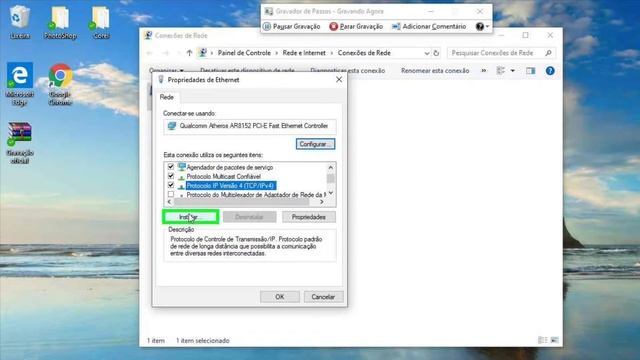Click Adicionar Comentário in the recorder
640x360 pixels.
429,27
